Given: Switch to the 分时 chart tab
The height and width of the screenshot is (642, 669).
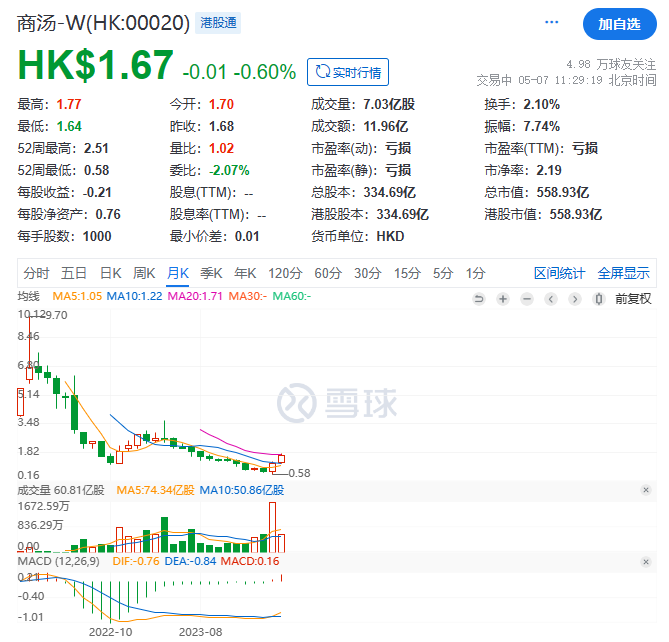Looking at the screenshot, I should [36, 273].
